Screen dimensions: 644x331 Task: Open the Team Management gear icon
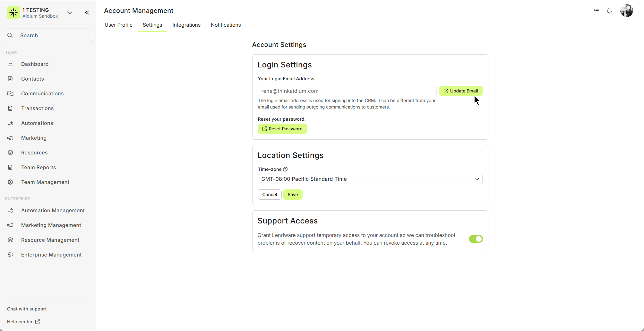11,182
